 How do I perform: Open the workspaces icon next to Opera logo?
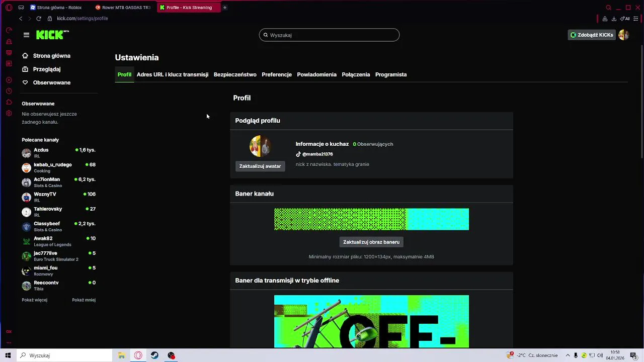tap(21, 8)
